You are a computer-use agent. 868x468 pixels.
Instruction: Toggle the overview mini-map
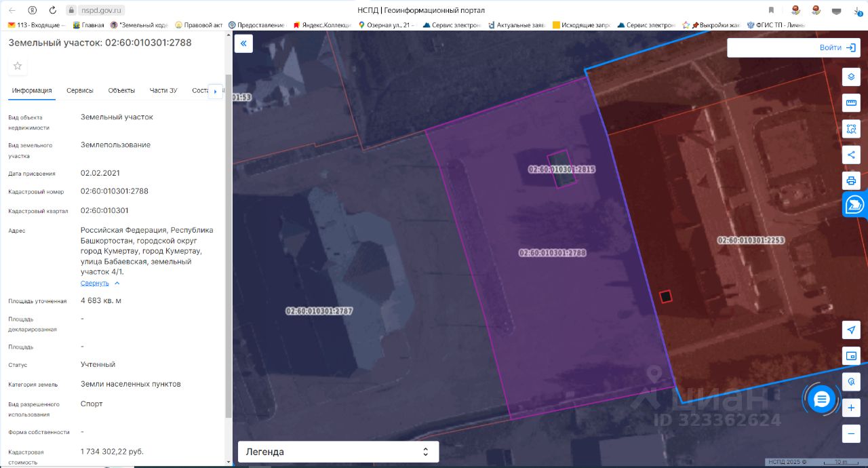[851, 355]
